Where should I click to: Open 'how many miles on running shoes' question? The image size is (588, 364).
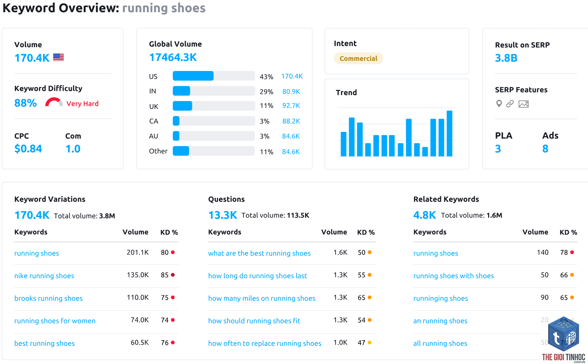pos(262,298)
